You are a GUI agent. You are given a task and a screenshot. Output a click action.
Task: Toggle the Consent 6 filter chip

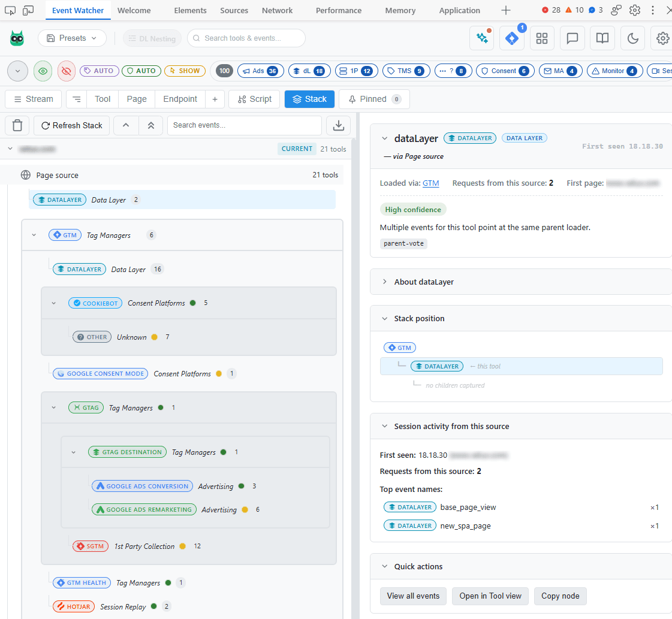coord(505,71)
